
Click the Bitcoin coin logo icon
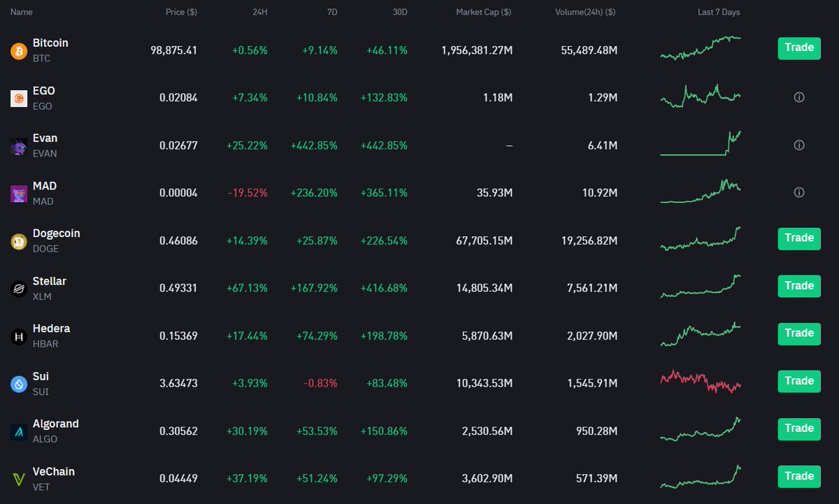coord(19,50)
